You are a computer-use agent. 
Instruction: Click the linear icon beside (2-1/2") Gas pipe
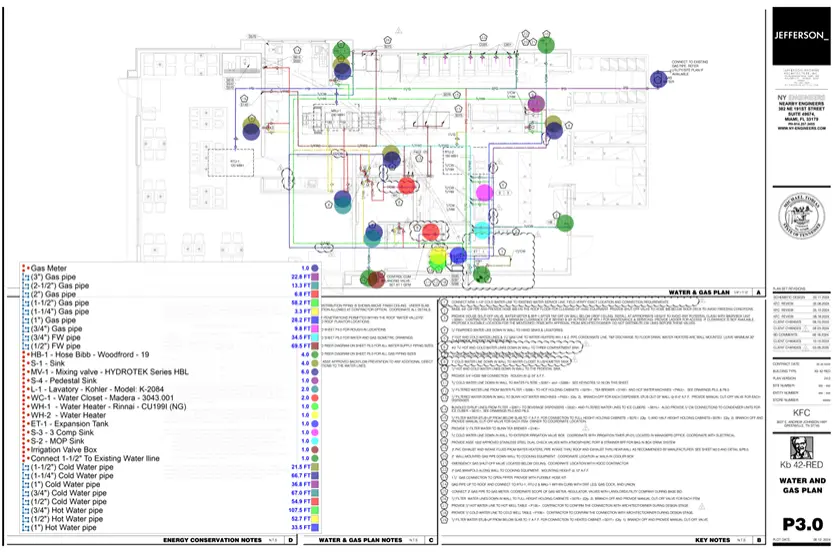[x=25, y=286]
